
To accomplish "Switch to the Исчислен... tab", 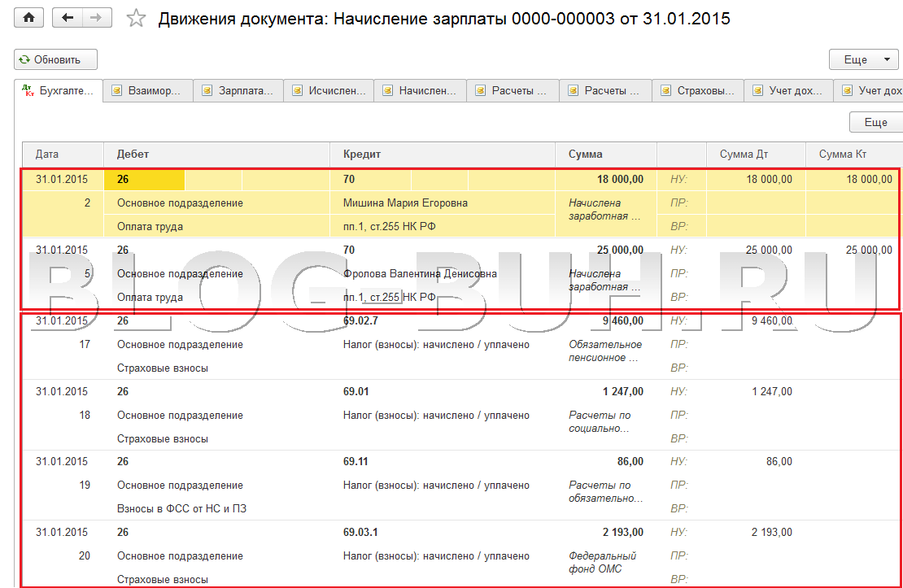I will pos(329,91).
